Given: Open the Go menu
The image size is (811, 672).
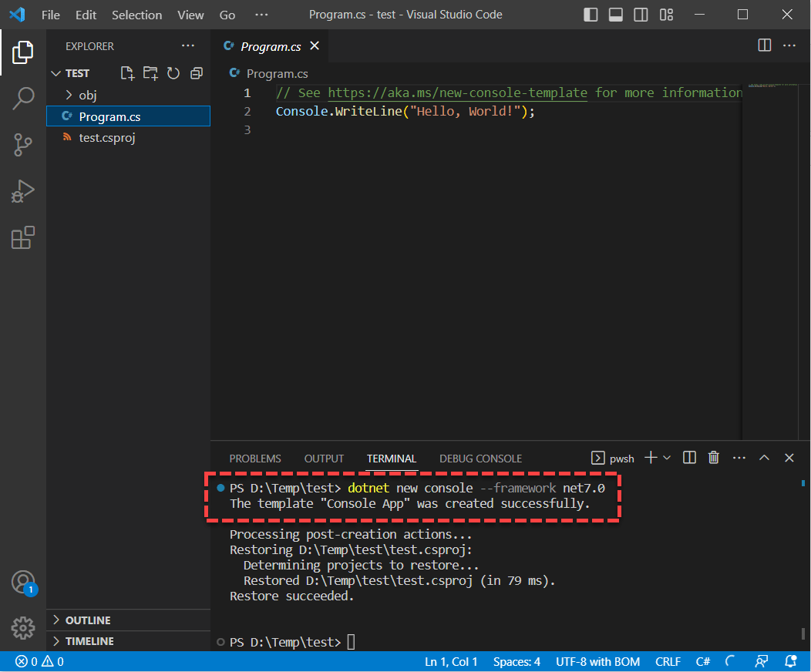Looking at the screenshot, I should [227, 15].
